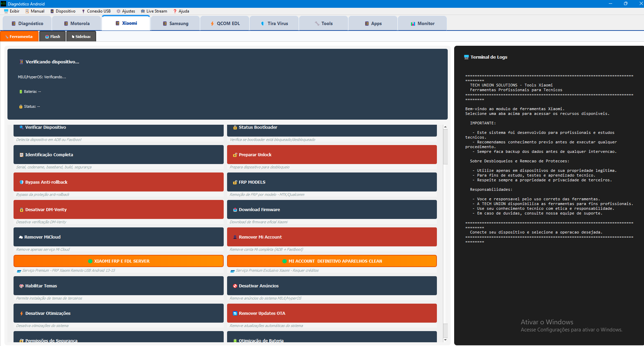Click 'Serial, codename, baseband, build, segurança' text
This screenshot has height=346, width=644.
point(54,167)
